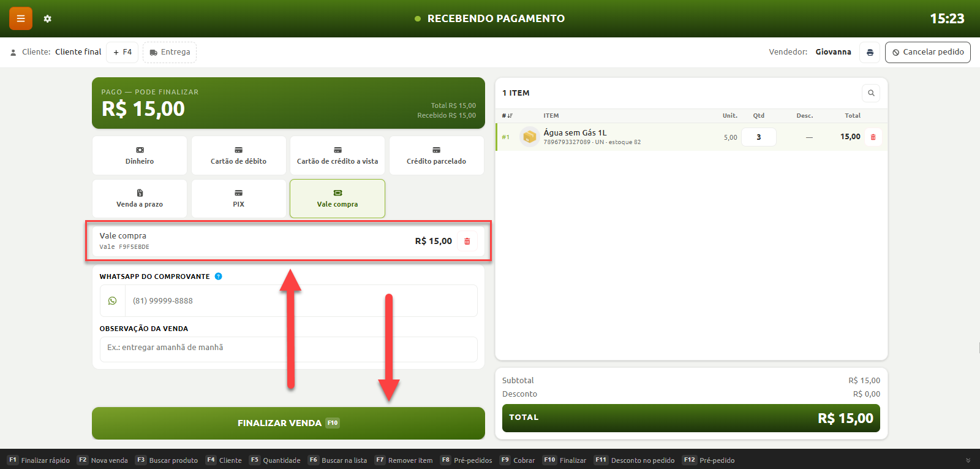
Task: Choose Cartão de crédito a vista
Action: 337,156
